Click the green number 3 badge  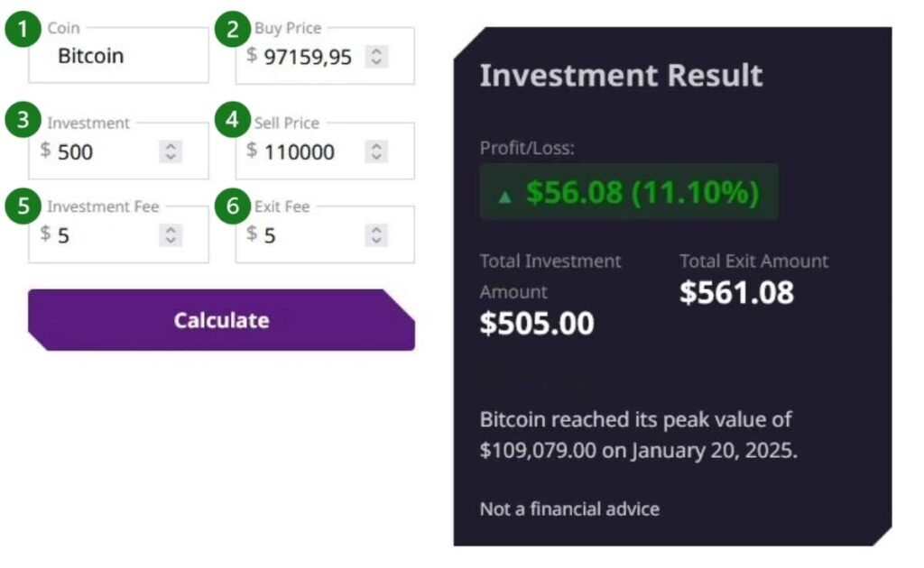coord(23,122)
